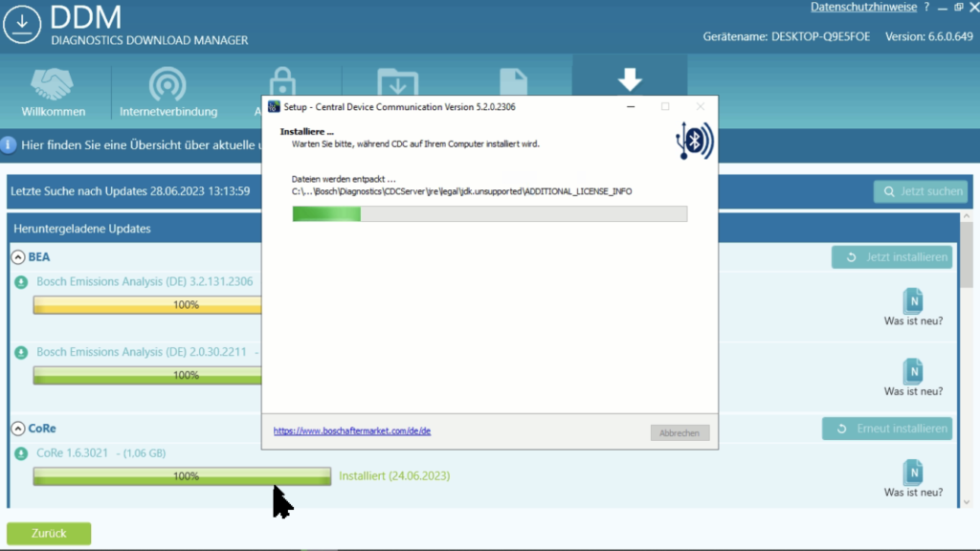Select the folder download navigation icon
980x551 pixels.
coord(397,82)
